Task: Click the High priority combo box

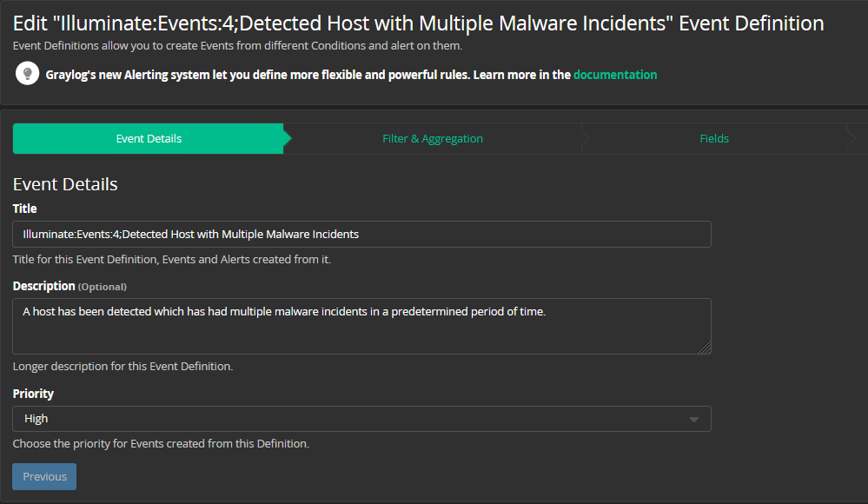Action: click(x=361, y=418)
